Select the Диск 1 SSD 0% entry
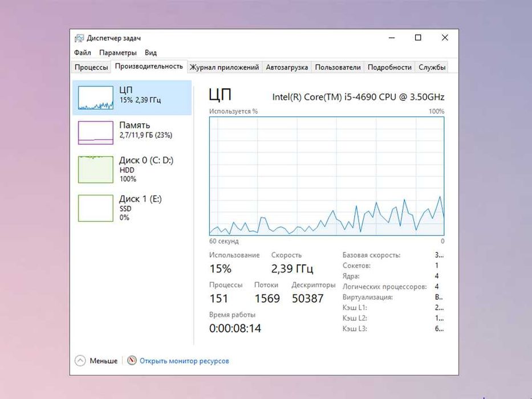The height and width of the screenshot is (399, 532). coord(132,208)
